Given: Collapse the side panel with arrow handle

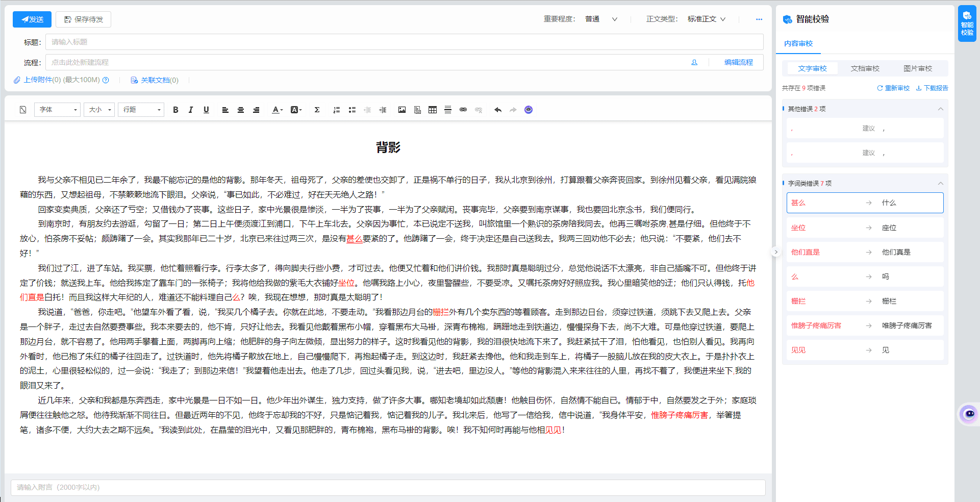Looking at the screenshot, I should [776, 252].
